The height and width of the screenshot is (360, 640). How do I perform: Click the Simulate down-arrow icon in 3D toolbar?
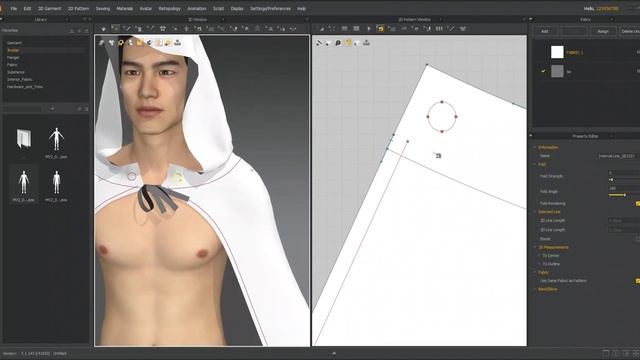click(103, 29)
